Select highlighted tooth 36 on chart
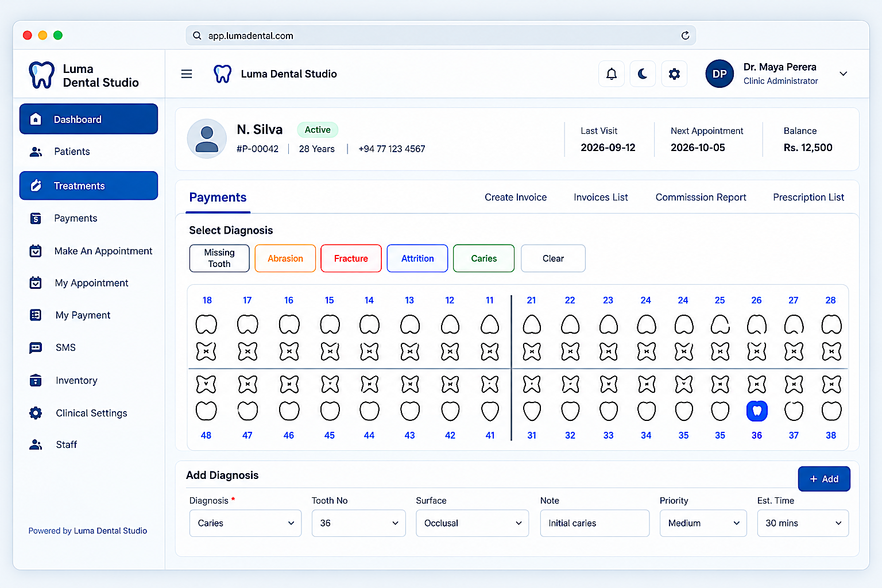882x588 pixels. [x=757, y=411]
